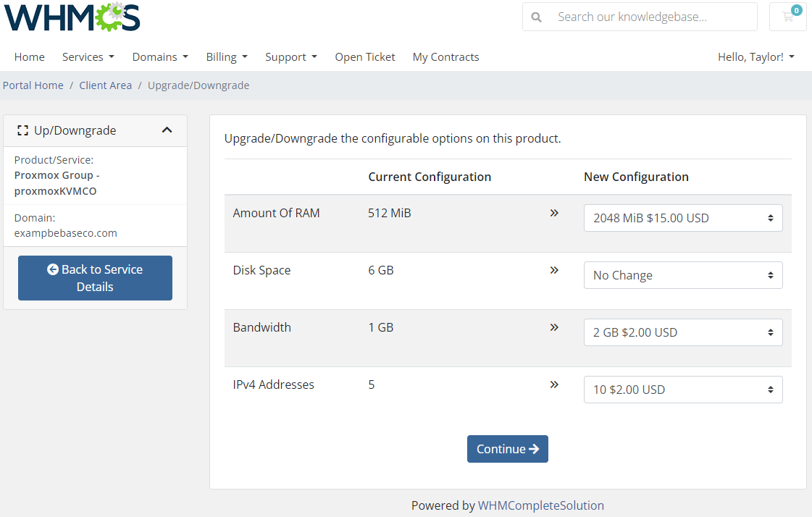812x517 pixels.
Task: Click the 'Disk Space' label
Action: 261,270
